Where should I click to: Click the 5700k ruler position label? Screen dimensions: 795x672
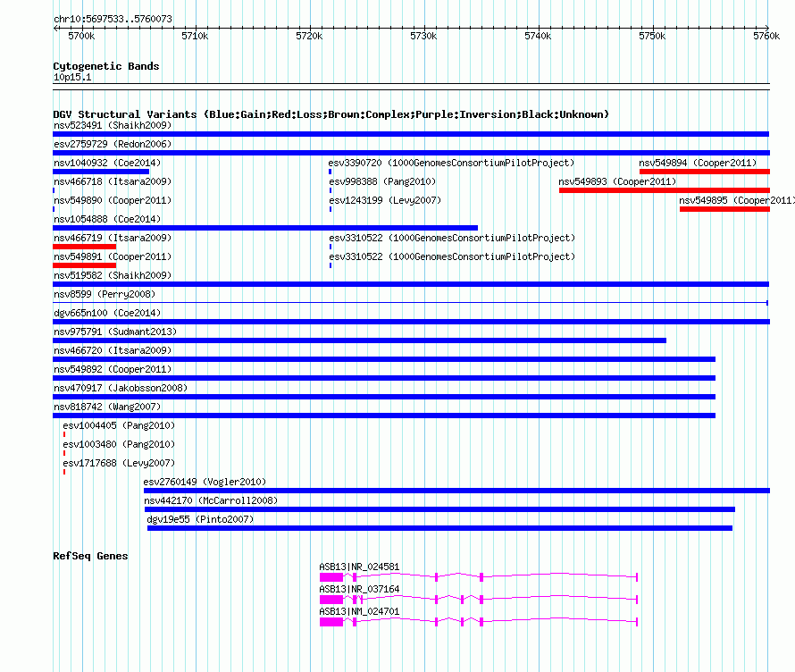(x=81, y=36)
